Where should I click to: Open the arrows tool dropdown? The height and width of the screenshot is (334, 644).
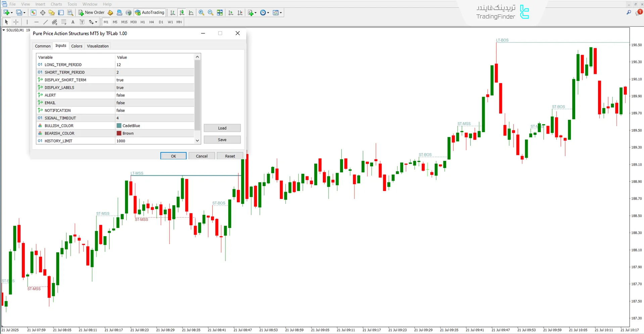(96, 22)
